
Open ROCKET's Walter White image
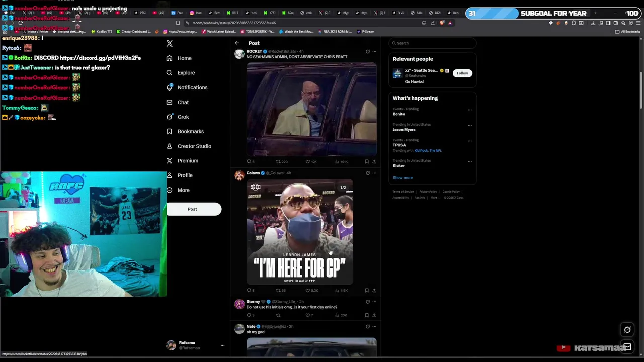311,109
